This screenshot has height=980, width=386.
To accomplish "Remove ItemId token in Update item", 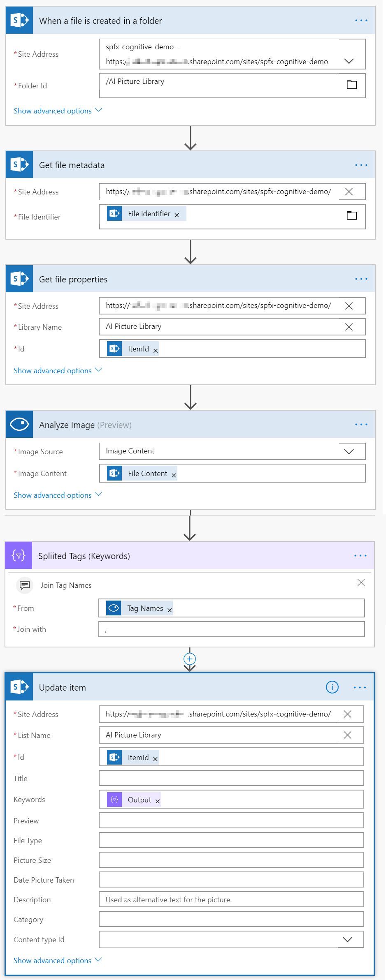I will point(156,759).
